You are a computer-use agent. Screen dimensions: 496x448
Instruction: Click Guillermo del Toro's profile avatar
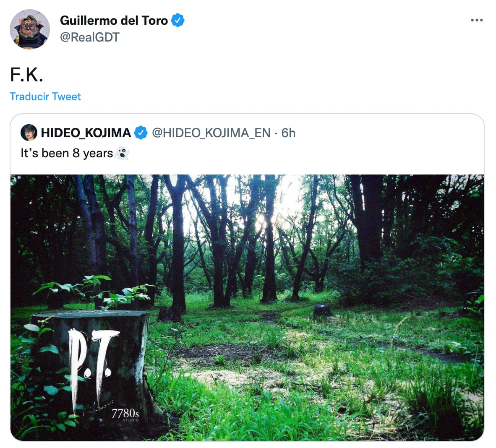click(x=29, y=29)
